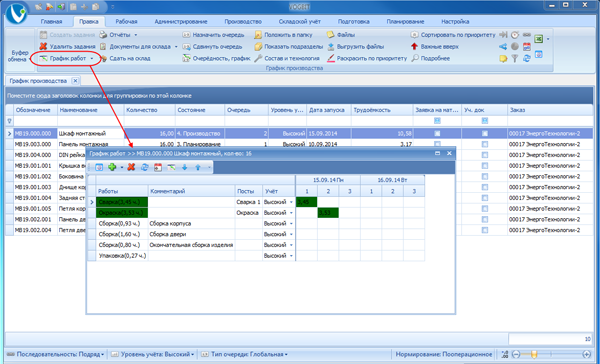Switch to the Главная ribbon tab
The height and width of the screenshot is (364, 600).
click(x=51, y=21)
